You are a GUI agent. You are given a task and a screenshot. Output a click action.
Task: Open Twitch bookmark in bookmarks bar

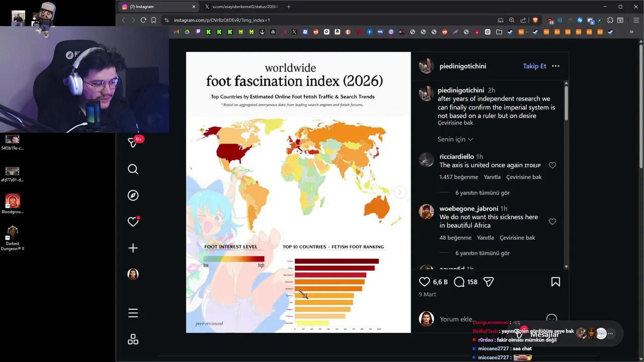click(x=198, y=32)
